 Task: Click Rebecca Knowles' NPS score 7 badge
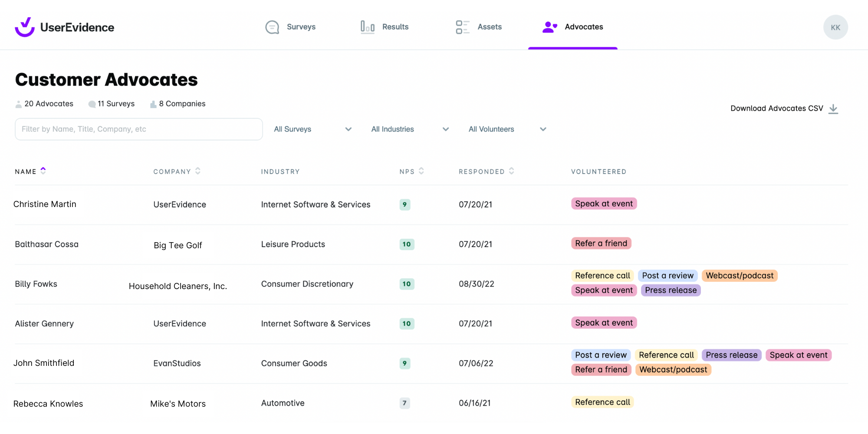[404, 403]
